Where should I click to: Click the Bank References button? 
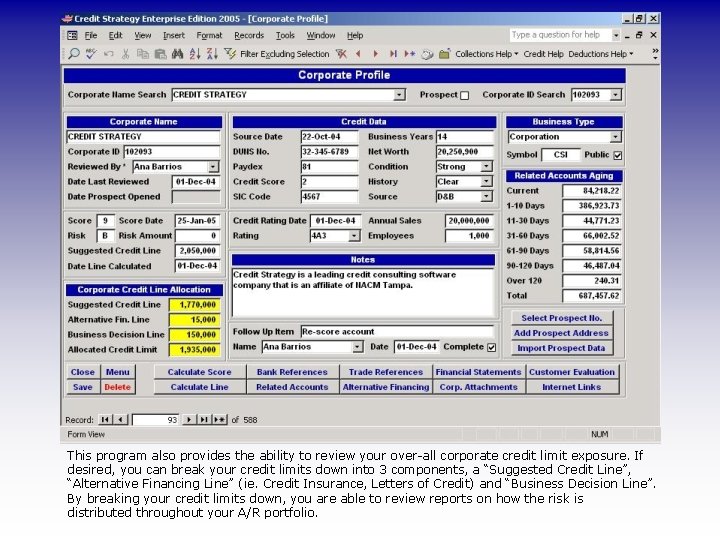pyautogui.click(x=292, y=372)
